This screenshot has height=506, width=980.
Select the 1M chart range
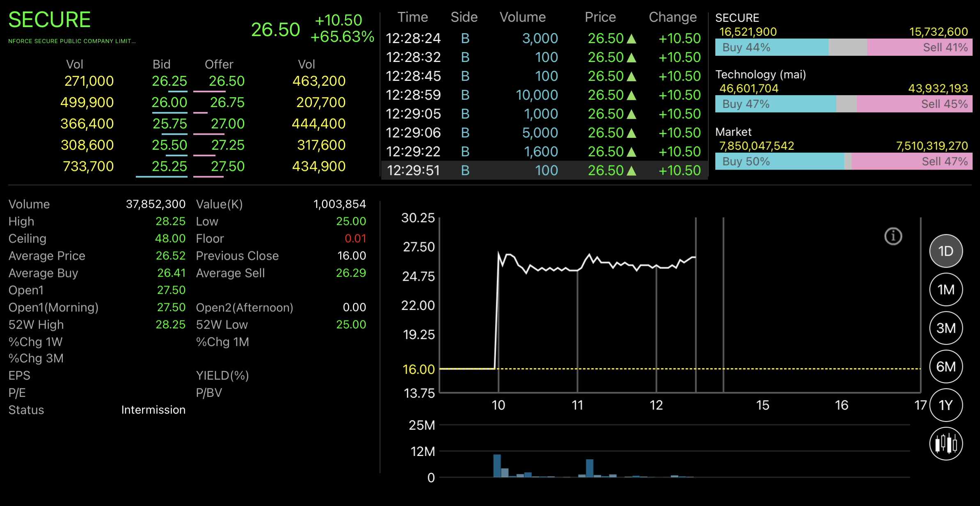pos(946,290)
